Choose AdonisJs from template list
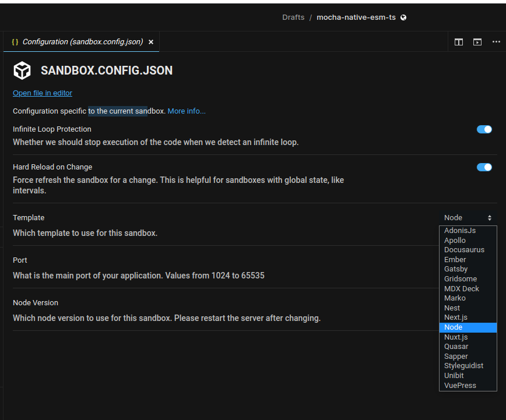The image size is (506, 420). click(x=468, y=231)
